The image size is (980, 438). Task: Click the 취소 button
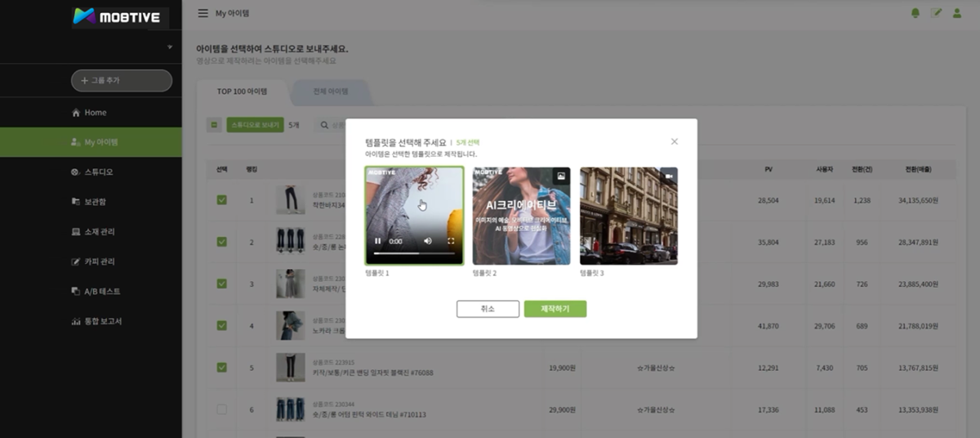488,309
